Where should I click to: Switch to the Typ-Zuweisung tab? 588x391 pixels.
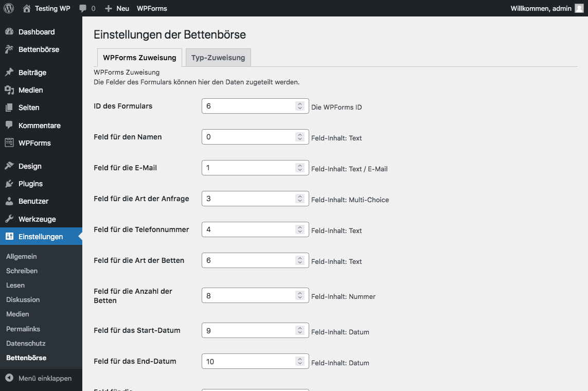[218, 58]
